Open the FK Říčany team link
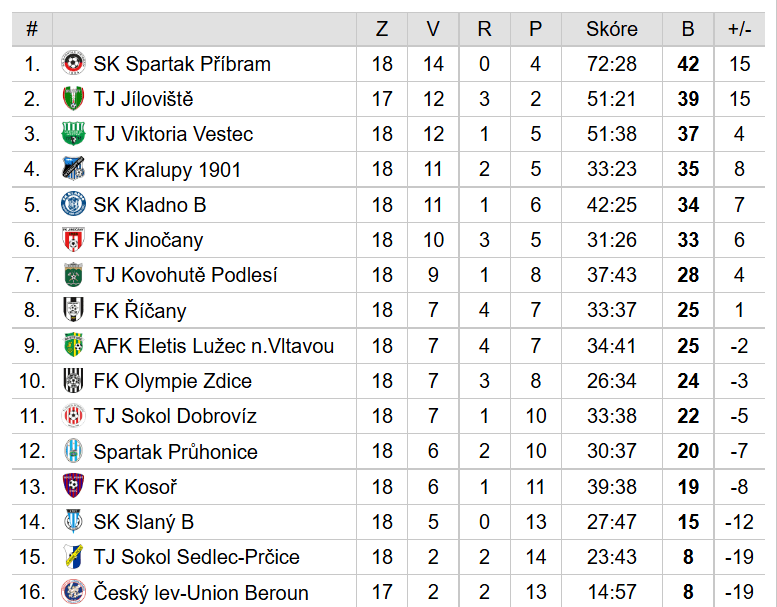 click(x=140, y=311)
